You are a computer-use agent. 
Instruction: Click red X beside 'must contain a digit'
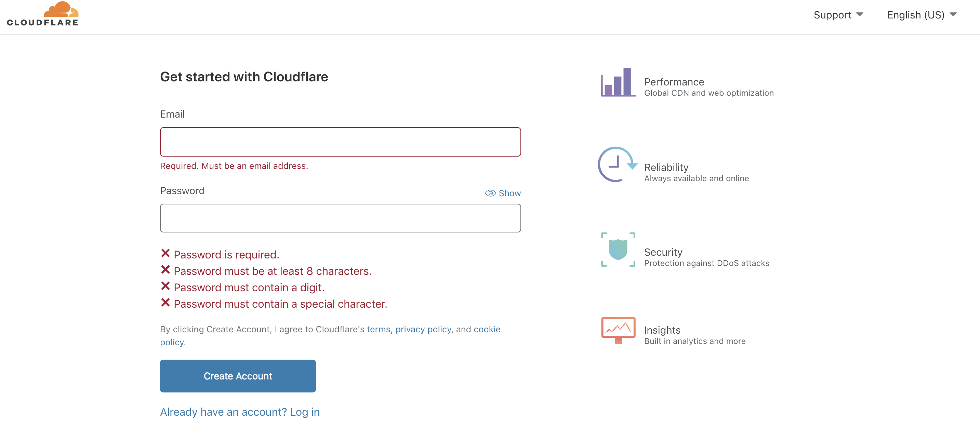[165, 286]
